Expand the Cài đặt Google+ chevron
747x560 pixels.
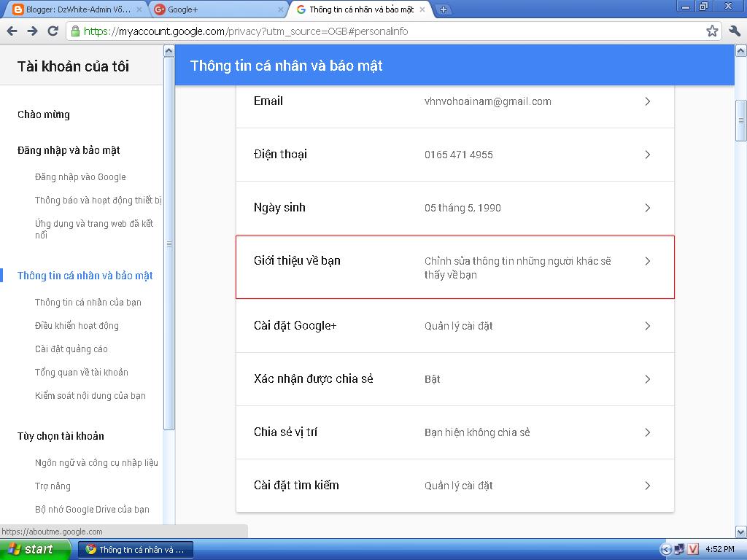tap(648, 326)
